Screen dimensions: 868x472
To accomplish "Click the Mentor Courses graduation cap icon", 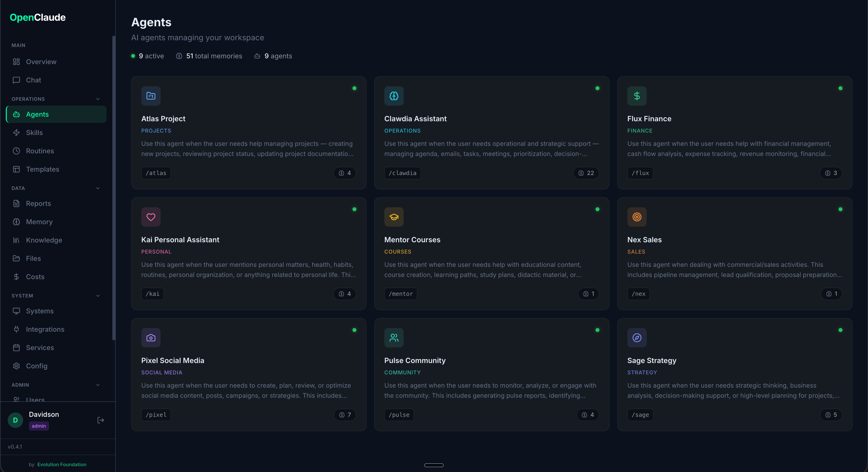I will coord(393,217).
